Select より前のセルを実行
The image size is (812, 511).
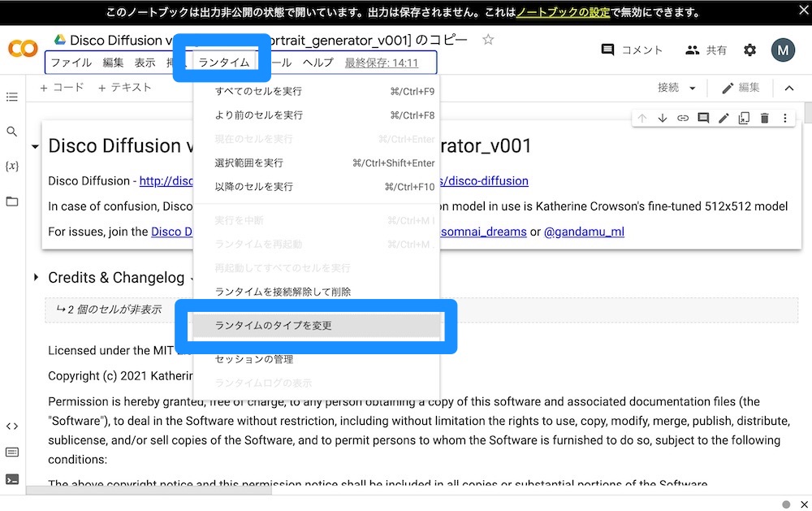click(x=317, y=115)
